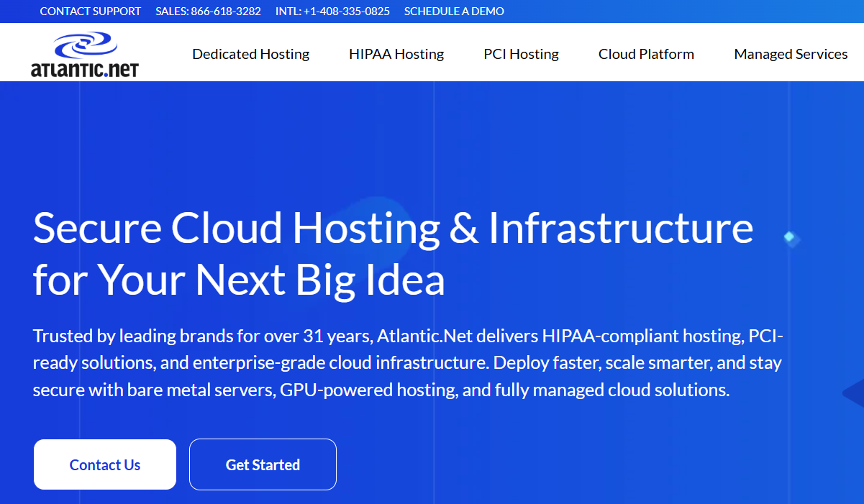Open the Dedicated Hosting menu
Viewport: 864px width, 504px height.
tap(251, 54)
